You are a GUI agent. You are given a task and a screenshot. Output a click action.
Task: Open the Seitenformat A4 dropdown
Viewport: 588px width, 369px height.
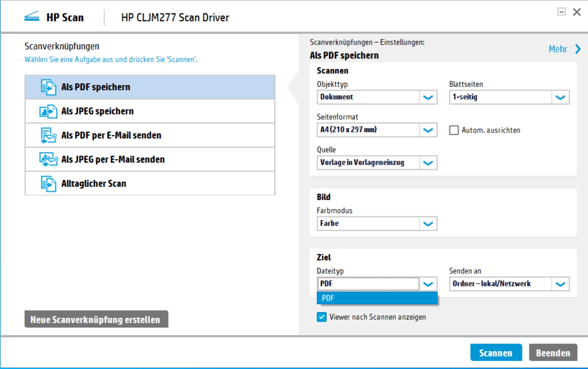point(428,130)
